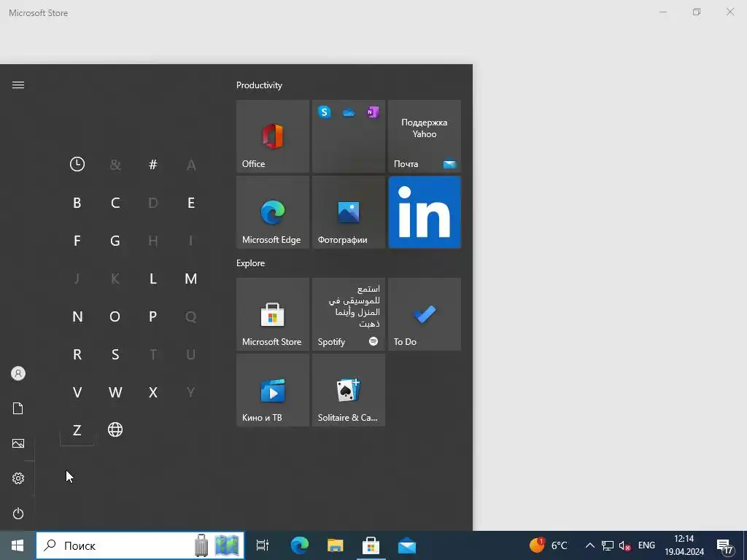The height and width of the screenshot is (560, 747).
Task: Jump to the letter W section
Action: (x=115, y=392)
